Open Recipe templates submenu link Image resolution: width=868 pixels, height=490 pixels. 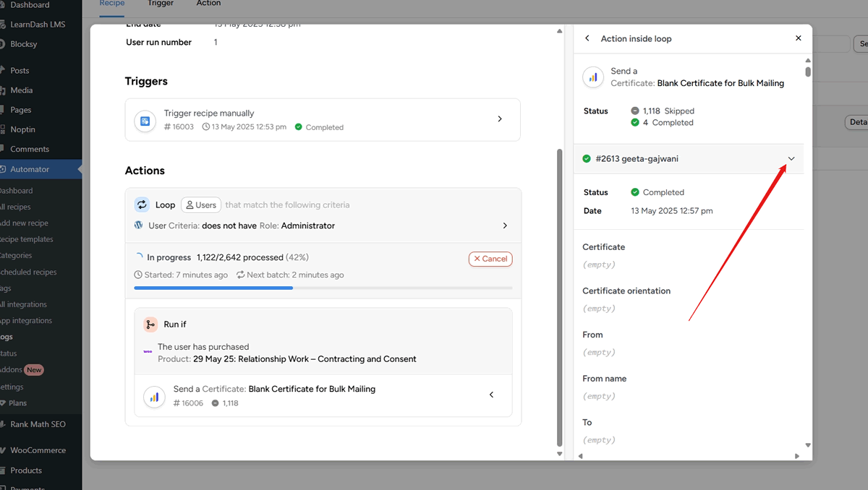[26, 239]
